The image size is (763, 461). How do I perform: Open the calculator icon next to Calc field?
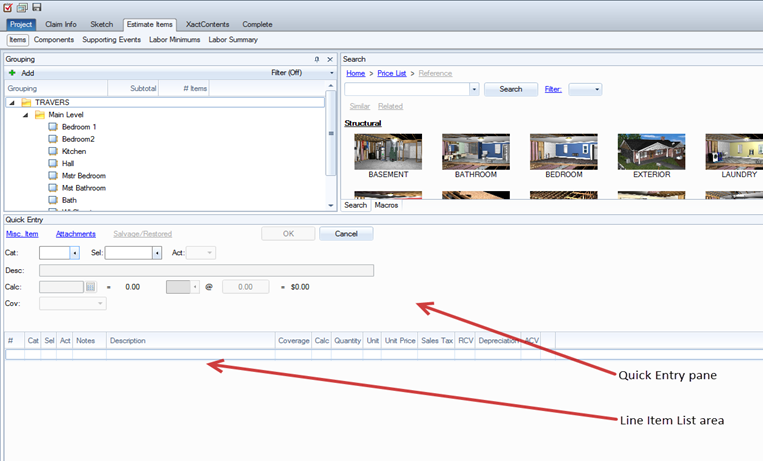91,287
